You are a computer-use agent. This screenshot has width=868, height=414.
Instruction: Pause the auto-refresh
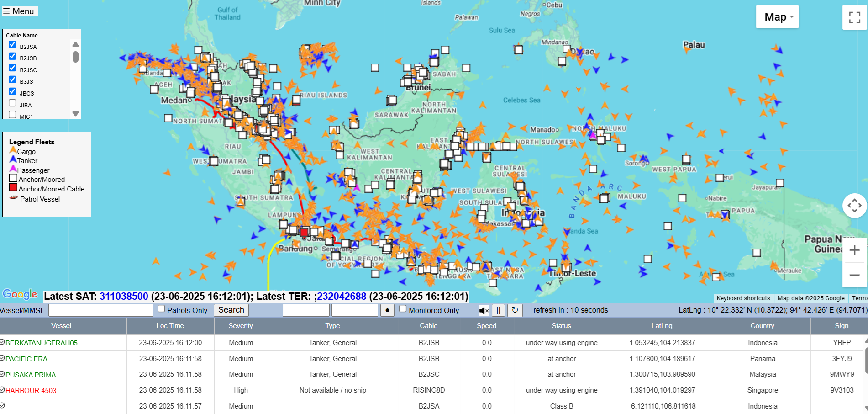tap(498, 311)
